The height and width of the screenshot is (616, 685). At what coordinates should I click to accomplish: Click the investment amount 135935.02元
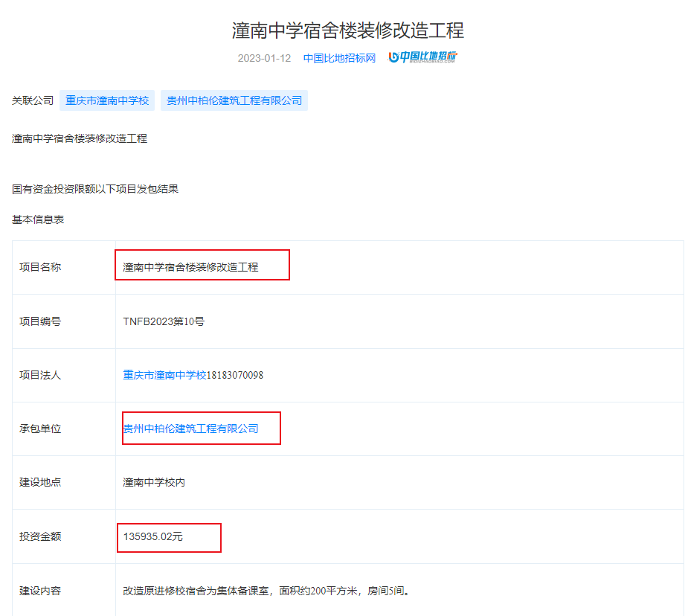pos(152,536)
